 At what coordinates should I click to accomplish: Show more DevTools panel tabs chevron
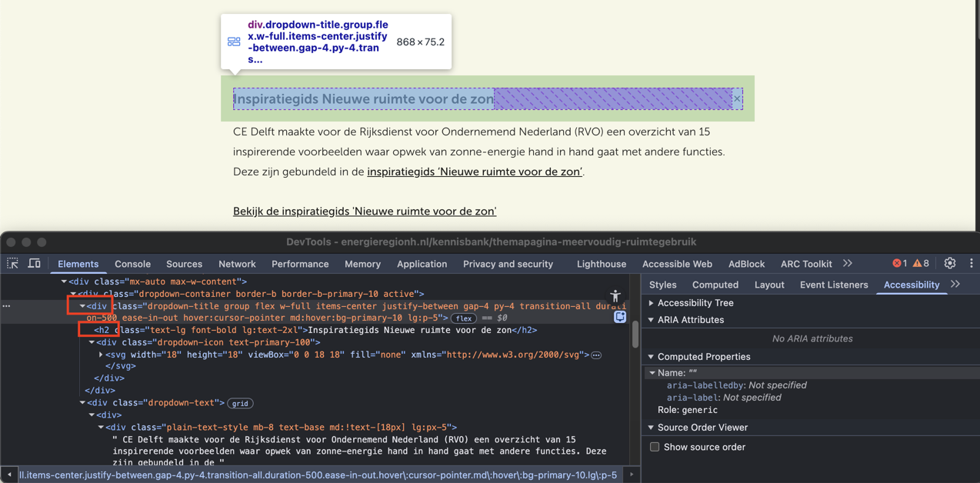point(848,264)
